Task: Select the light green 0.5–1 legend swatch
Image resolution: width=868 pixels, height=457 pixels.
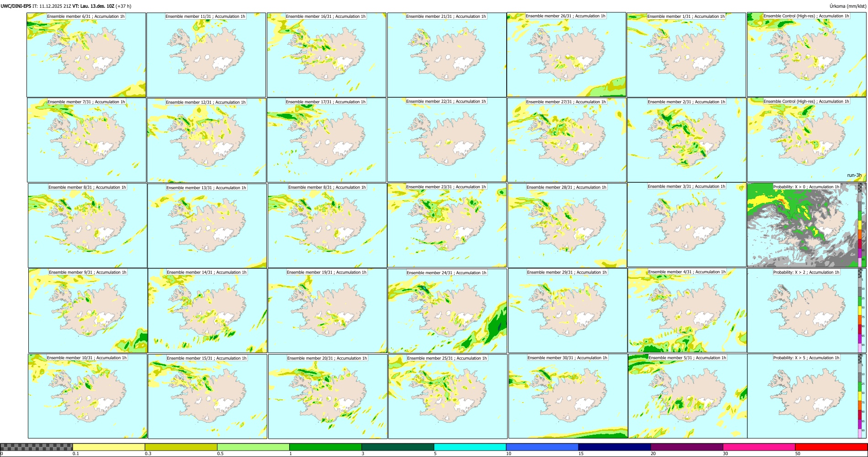Action: tap(253, 447)
